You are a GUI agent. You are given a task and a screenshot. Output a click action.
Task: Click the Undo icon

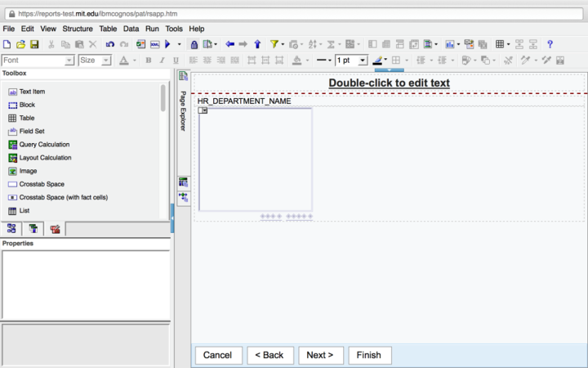pos(110,44)
